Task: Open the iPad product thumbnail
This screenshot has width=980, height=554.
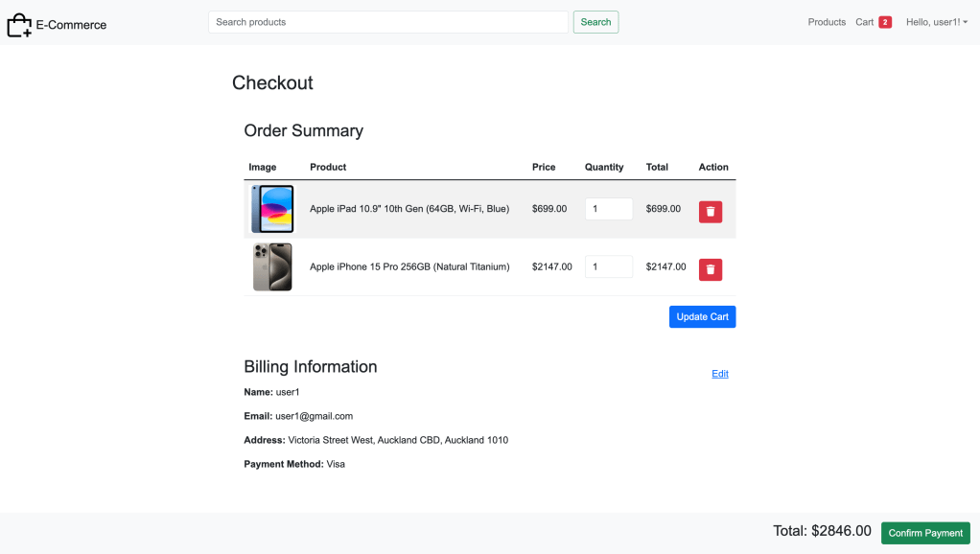Action: tap(271, 209)
